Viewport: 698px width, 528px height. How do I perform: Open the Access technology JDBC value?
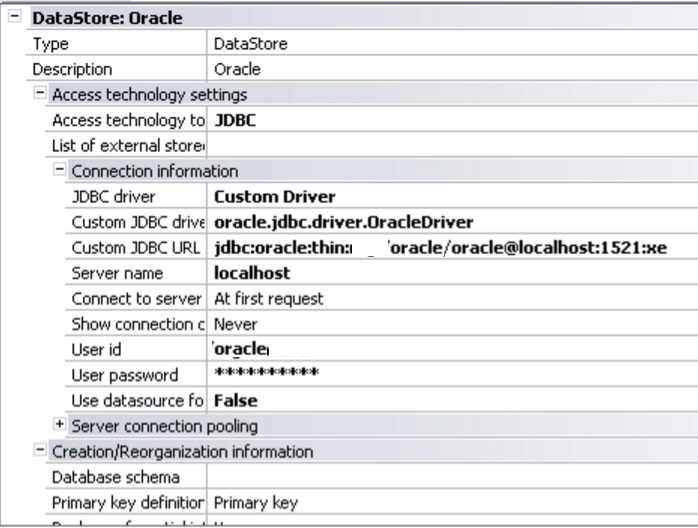click(x=236, y=121)
